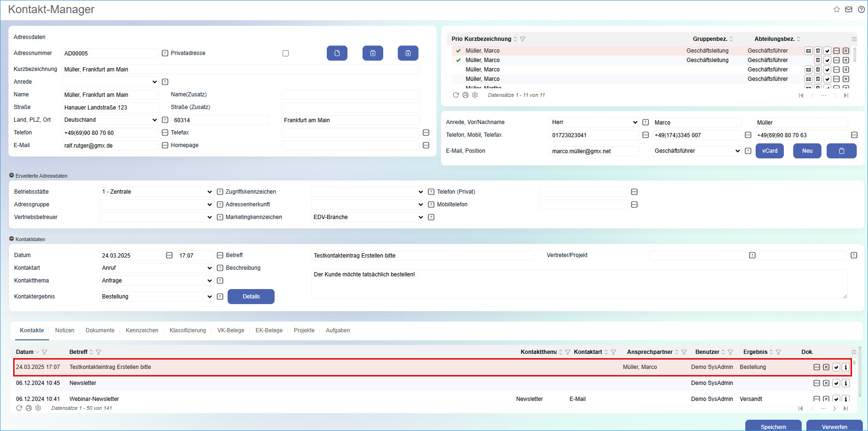
Task: Click envelope icon in first Müller, Marco row
Action: 808,51
